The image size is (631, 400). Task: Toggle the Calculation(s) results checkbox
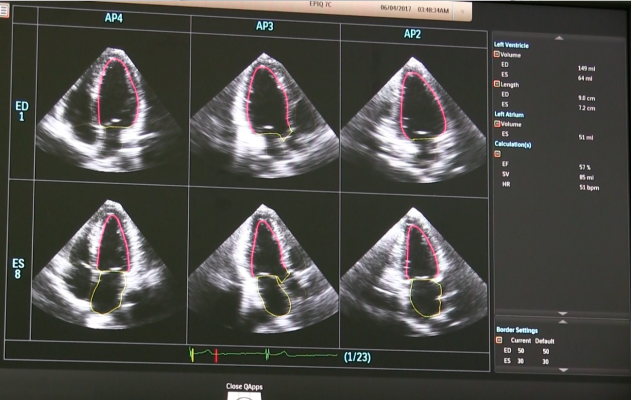click(498, 154)
